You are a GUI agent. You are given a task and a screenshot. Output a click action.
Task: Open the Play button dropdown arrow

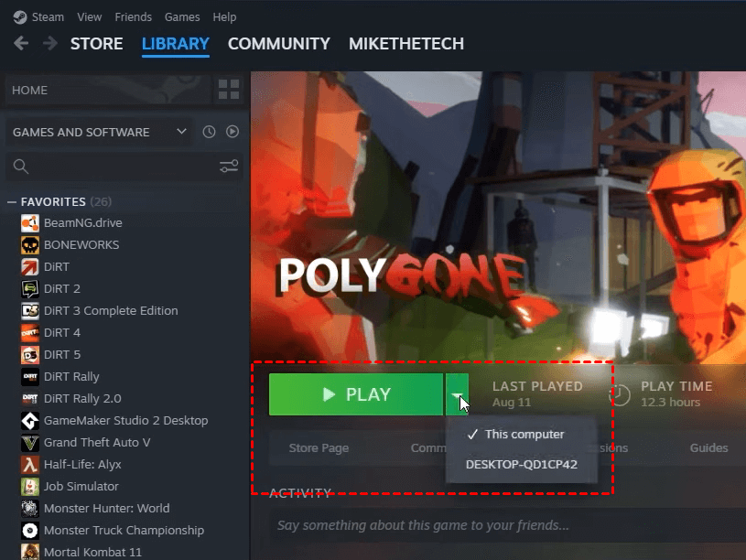point(457,394)
